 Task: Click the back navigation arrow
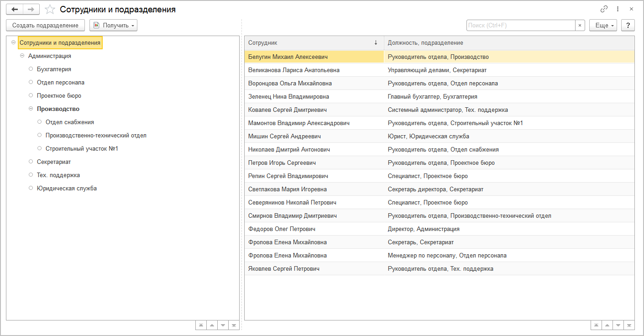pyautogui.click(x=15, y=9)
